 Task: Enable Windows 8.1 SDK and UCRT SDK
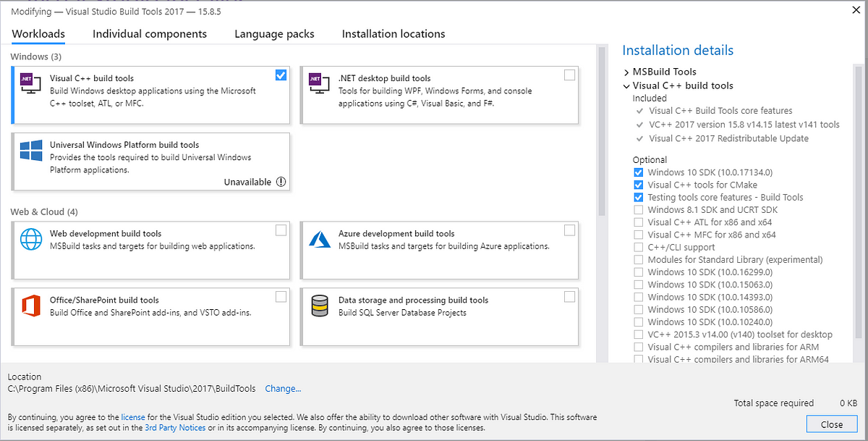click(x=638, y=210)
